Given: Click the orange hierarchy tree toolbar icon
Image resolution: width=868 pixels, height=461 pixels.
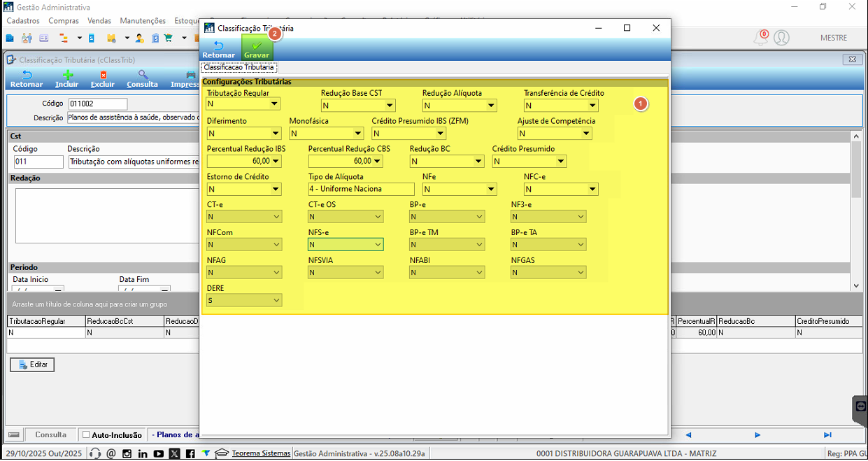Looking at the screenshot, I should [x=64, y=38].
